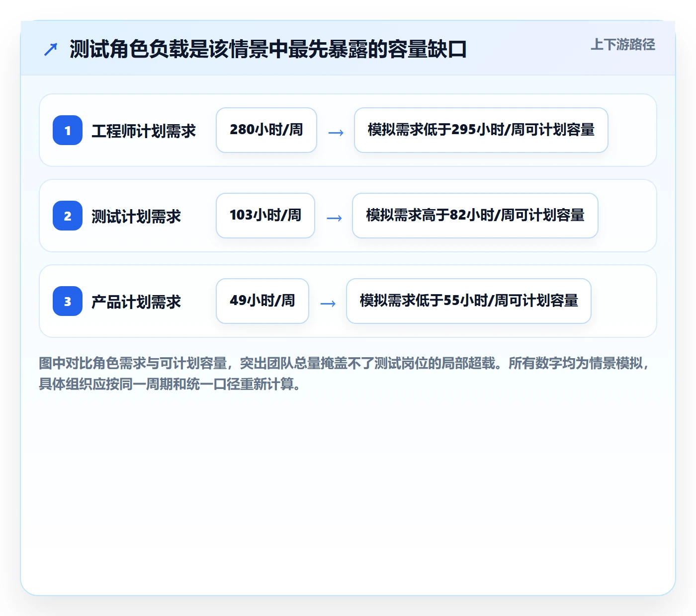This screenshot has height=616, width=696.
Task: Click the diagonal arrow icon beside the title
Action: click(x=51, y=49)
